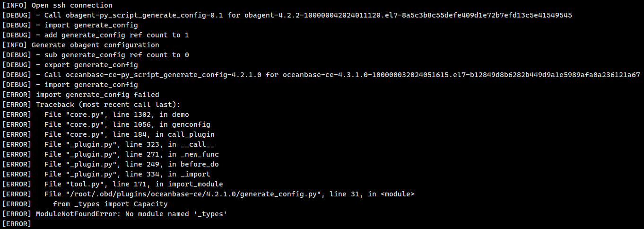The image size is (644, 229).
Task: Click the oceanbase-ce-py_script_generate_config-4.2.1.0 call line
Action: pos(321,75)
